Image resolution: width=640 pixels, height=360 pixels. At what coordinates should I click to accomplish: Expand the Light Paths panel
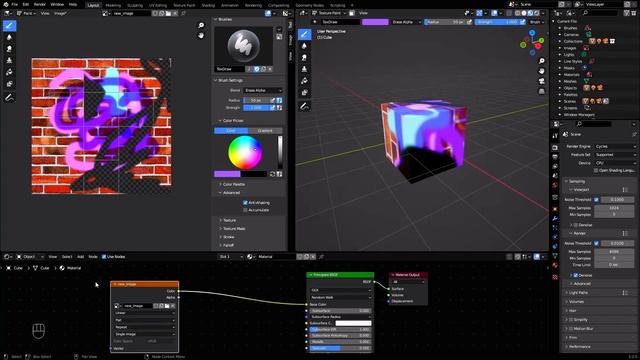tap(578, 293)
